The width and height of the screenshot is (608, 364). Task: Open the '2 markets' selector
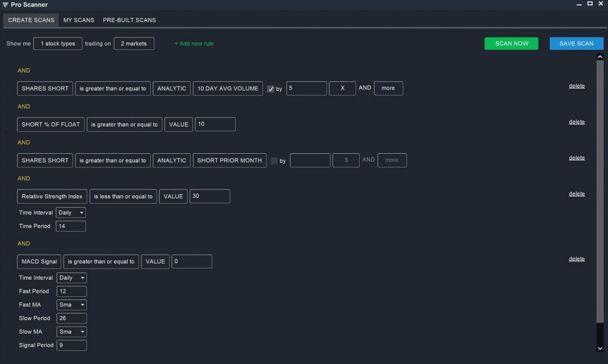click(x=134, y=43)
